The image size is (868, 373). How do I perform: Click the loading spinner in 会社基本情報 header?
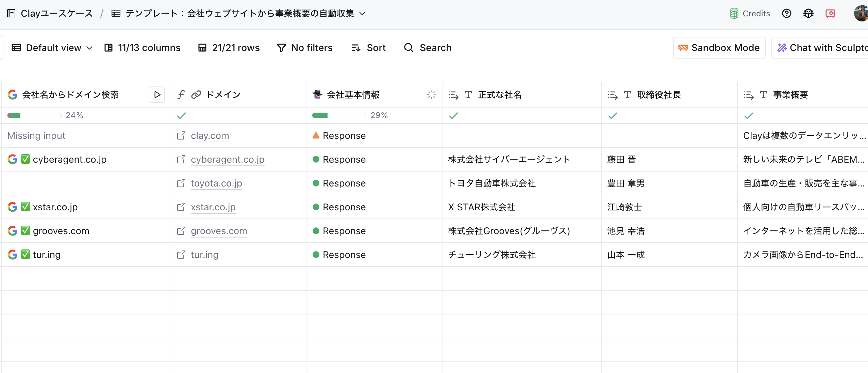point(431,95)
